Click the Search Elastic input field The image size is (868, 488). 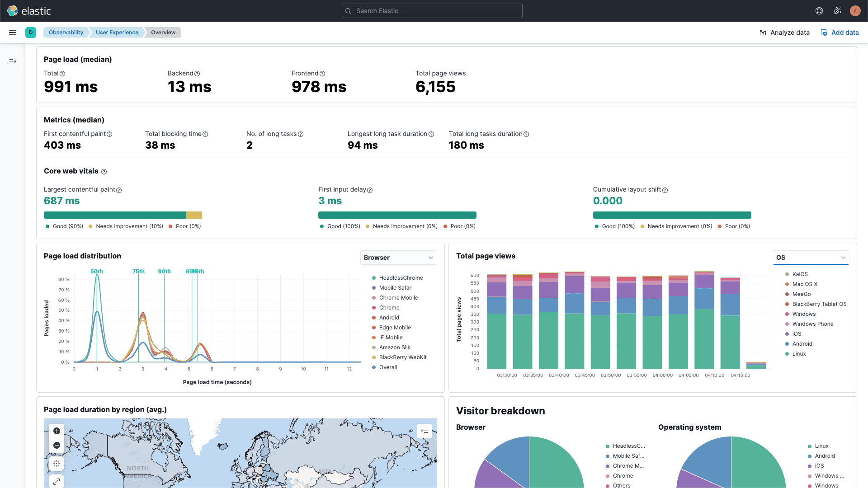tap(432, 10)
